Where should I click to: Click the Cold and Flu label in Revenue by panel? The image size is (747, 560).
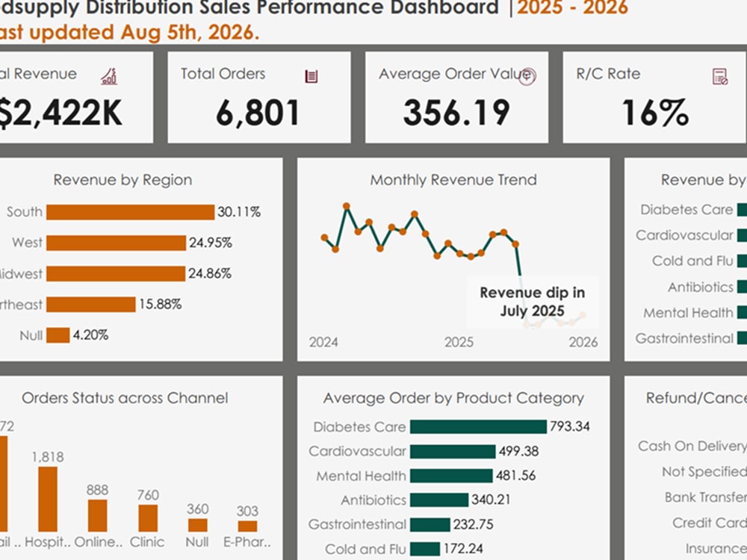[x=692, y=261]
